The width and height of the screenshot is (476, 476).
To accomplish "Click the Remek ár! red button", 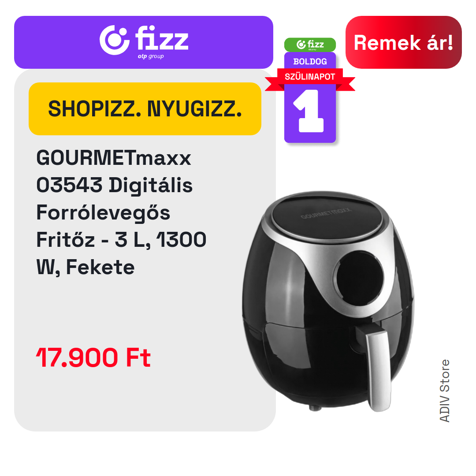I will click(403, 42).
